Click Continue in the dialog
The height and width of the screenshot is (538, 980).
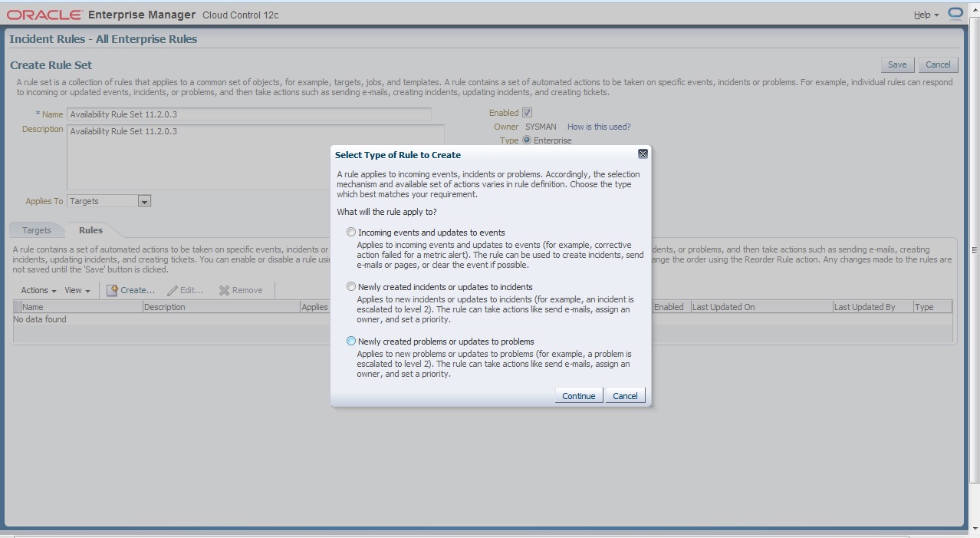(x=578, y=395)
